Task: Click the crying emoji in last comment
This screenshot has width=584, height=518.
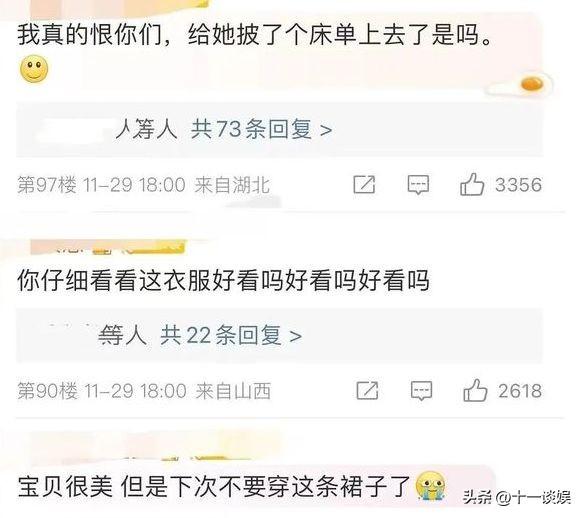Action: pyautogui.click(x=431, y=486)
